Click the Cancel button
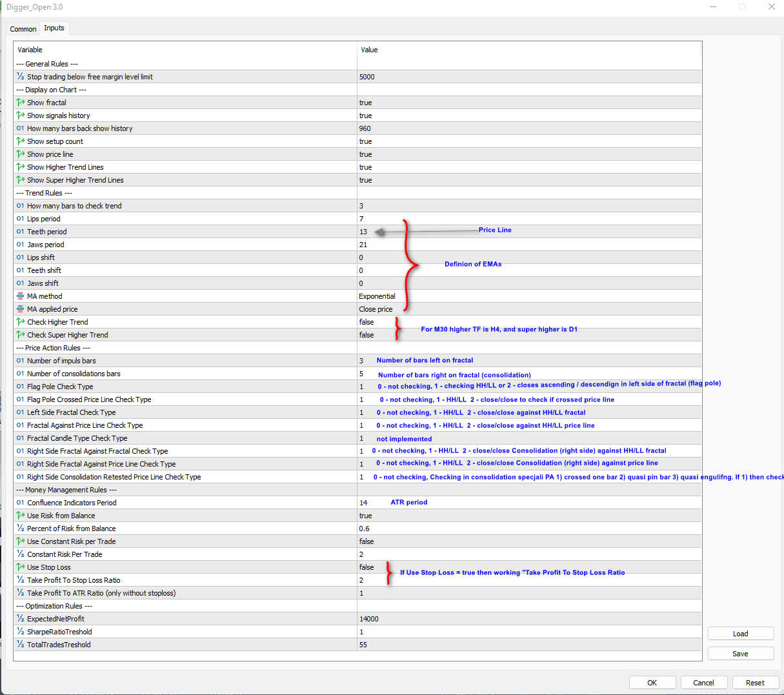784x695 pixels. coord(704,683)
